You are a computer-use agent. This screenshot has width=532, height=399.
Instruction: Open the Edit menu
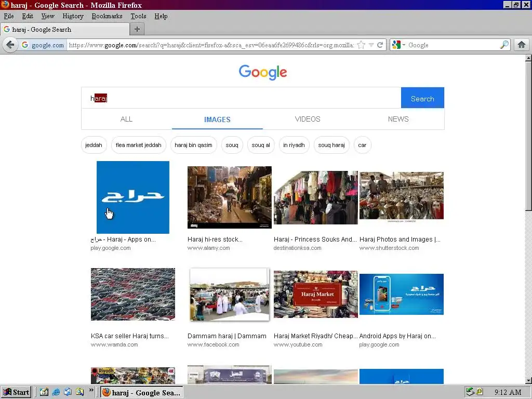pyautogui.click(x=28, y=16)
